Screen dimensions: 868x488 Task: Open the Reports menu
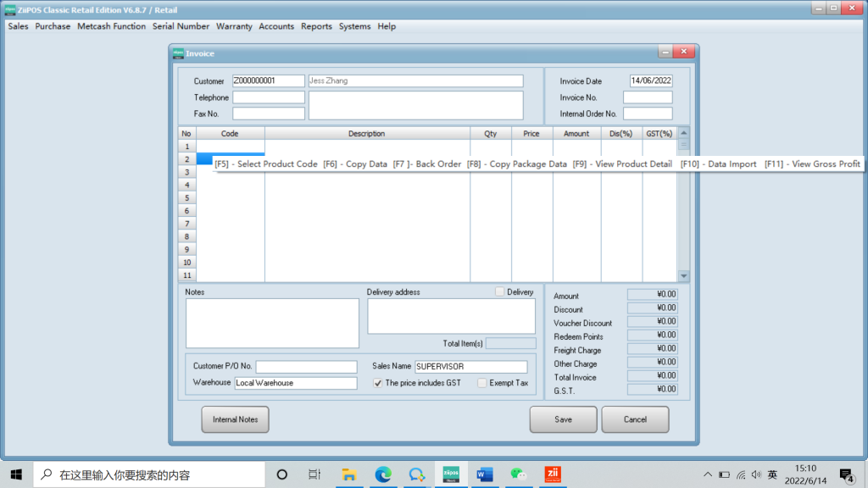pyautogui.click(x=316, y=26)
